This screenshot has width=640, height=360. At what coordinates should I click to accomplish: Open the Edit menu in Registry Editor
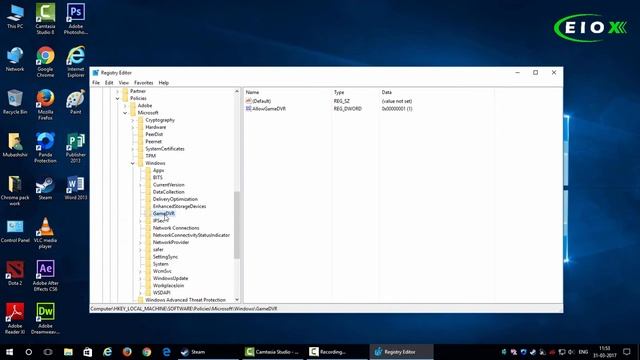pyautogui.click(x=109, y=83)
